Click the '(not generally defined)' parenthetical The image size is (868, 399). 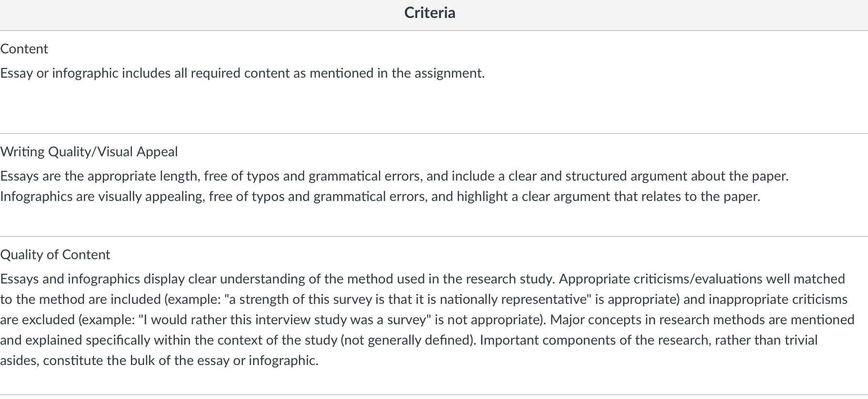click(408, 340)
